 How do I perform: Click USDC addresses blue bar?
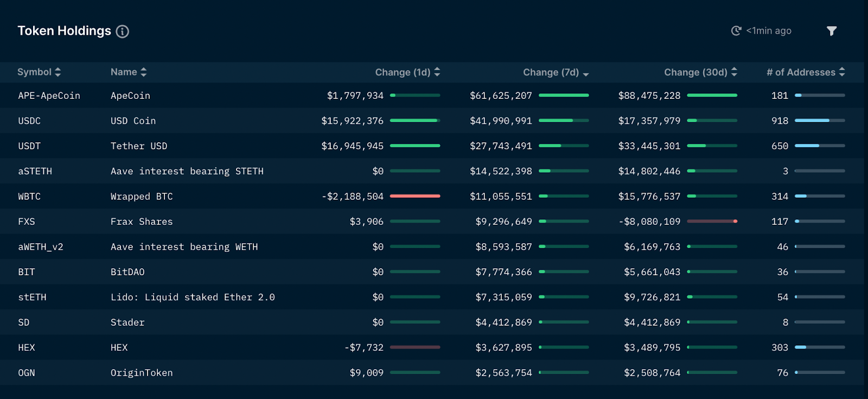(812, 121)
